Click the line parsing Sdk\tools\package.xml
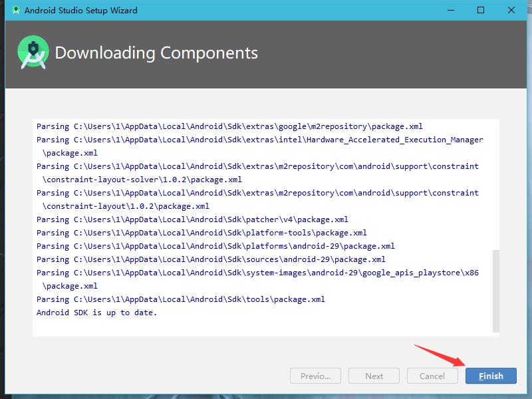This screenshot has height=399, width=532. pyautogui.click(x=180, y=299)
